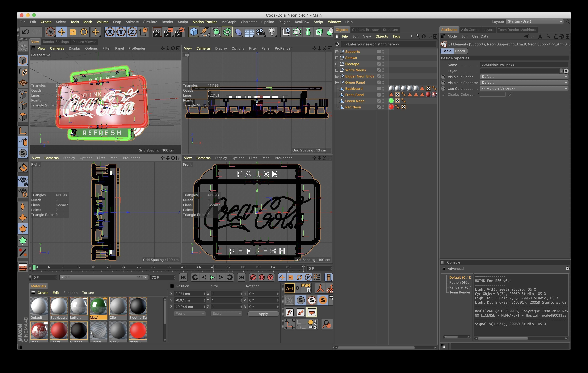Toggle Autokeying red button
This screenshot has width=588, height=373.
[x=262, y=277]
